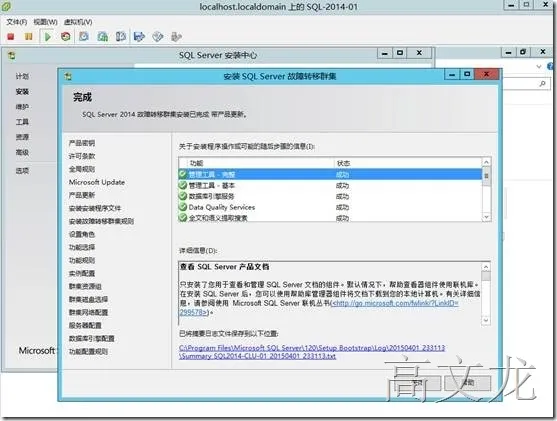Select 安装 in SQL Server 安装中心 sidebar

[22, 91]
